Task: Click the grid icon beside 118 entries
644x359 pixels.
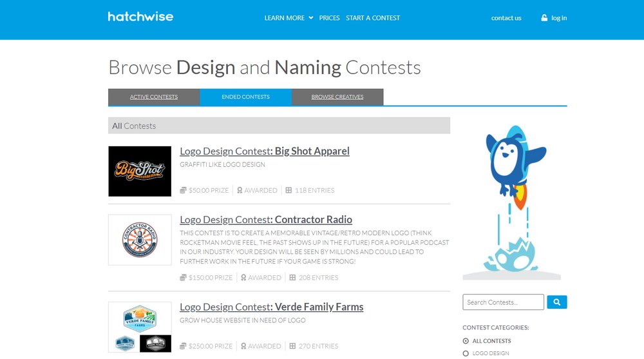Action: (289, 190)
